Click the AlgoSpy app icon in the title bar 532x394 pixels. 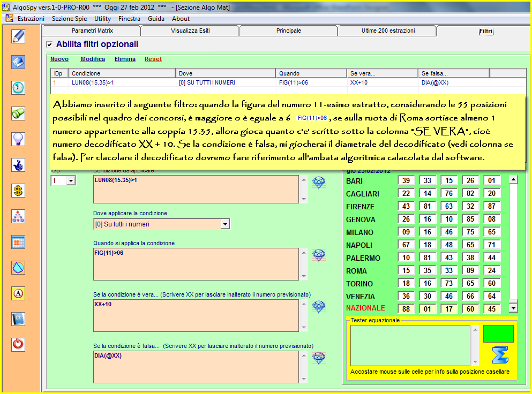click(x=6, y=7)
